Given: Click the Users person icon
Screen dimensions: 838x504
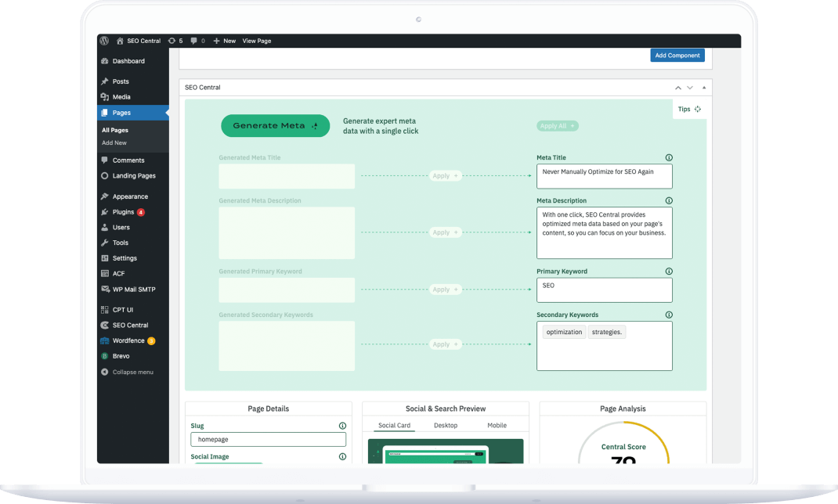Looking at the screenshot, I should point(105,228).
